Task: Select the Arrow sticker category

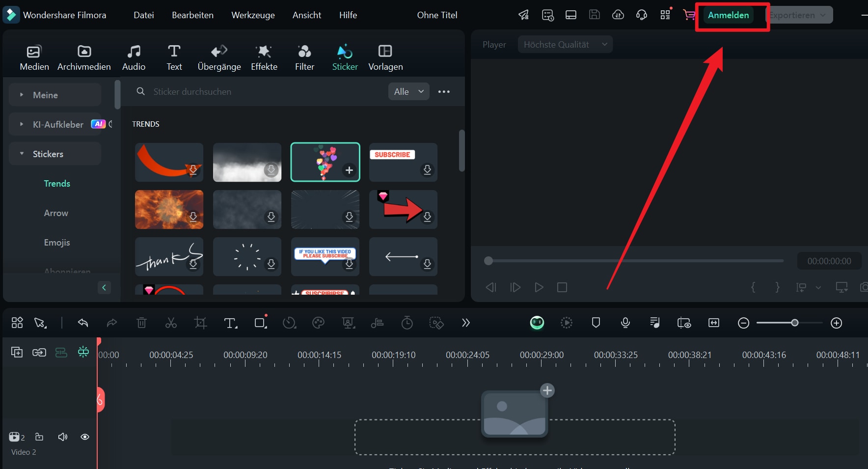Action: (56, 213)
